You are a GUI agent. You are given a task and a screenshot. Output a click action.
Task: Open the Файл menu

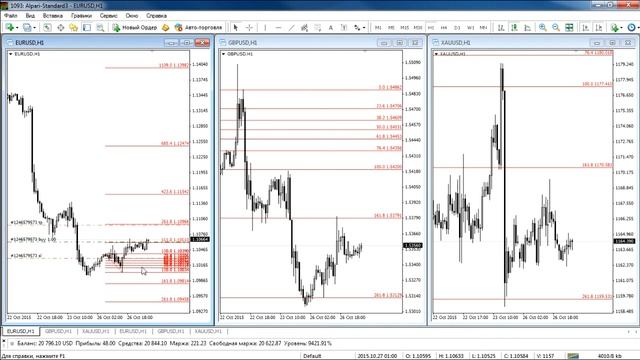click(x=11, y=16)
